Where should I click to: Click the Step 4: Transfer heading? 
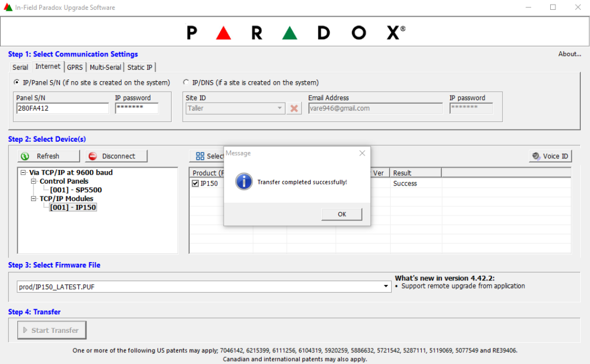tap(34, 312)
